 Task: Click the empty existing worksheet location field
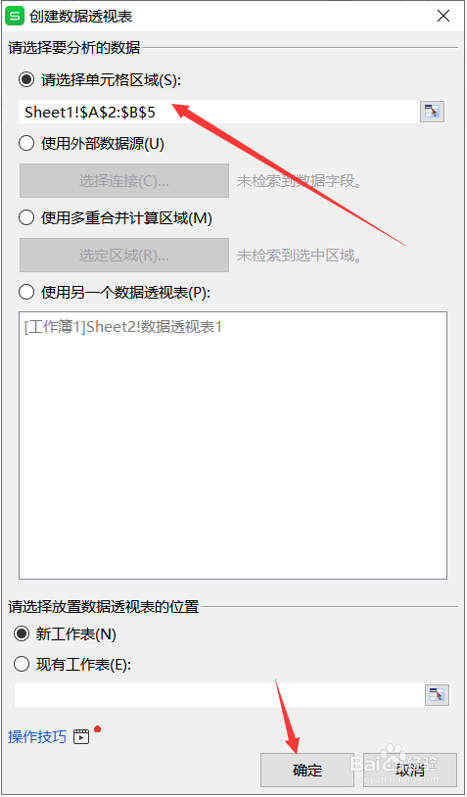(219, 694)
